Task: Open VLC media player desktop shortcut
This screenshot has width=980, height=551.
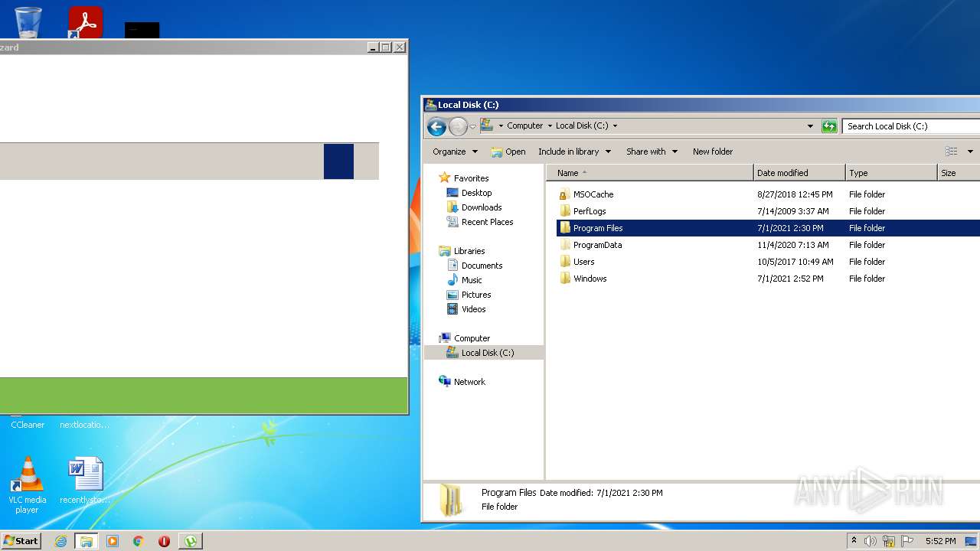Action: pos(28,484)
